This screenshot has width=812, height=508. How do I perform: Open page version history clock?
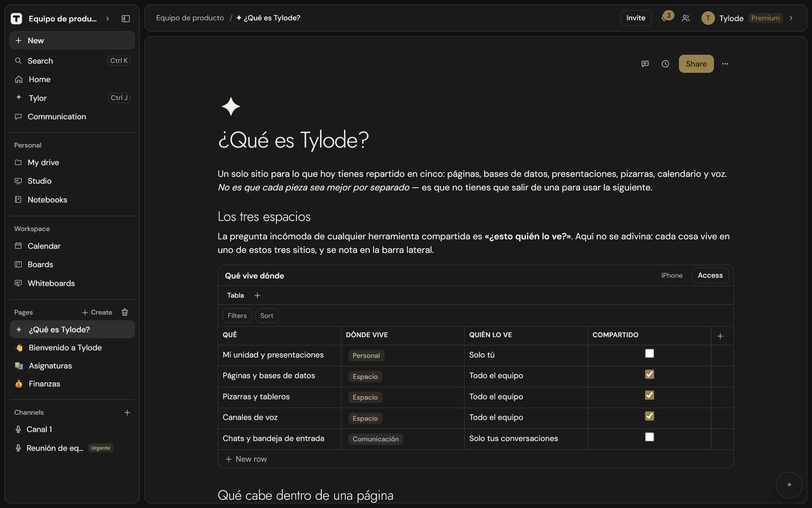coord(665,64)
